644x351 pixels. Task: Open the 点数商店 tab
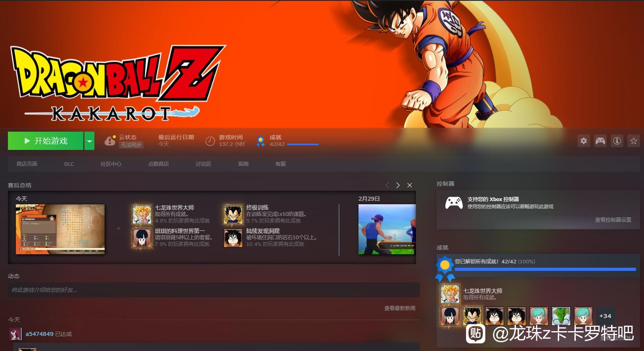coord(159,164)
